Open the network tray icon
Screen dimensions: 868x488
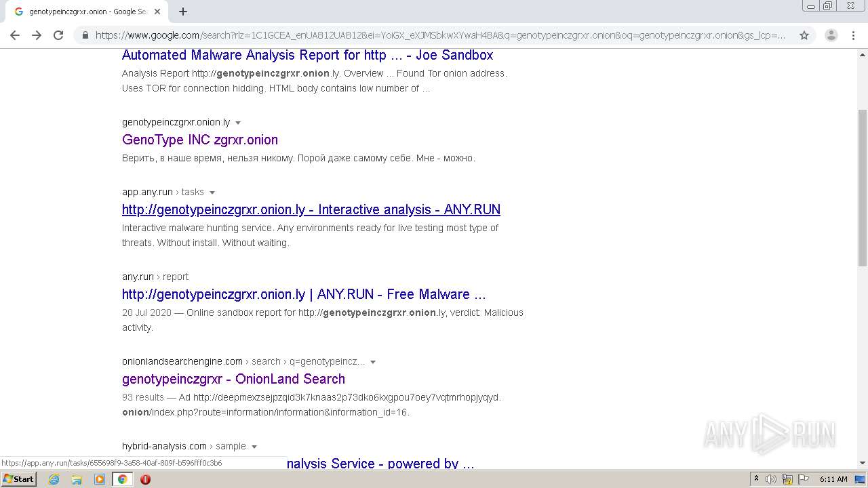787,479
